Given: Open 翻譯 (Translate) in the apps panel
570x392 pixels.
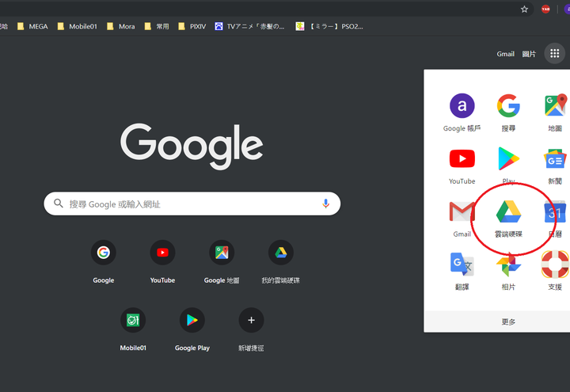Looking at the screenshot, I should [x=462, y=272].
